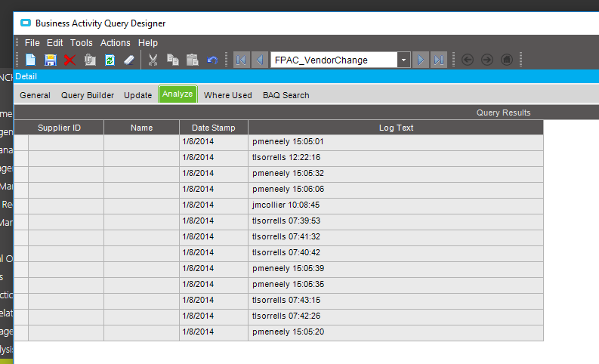Switch to the Update tab
The width and height of the screenshot is (599, 364).
point(138,95)
